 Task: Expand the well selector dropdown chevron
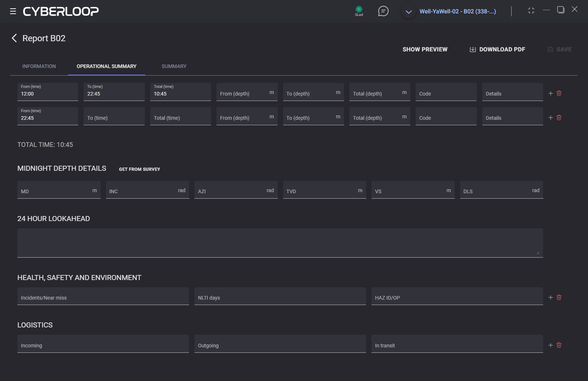(409, 12)
